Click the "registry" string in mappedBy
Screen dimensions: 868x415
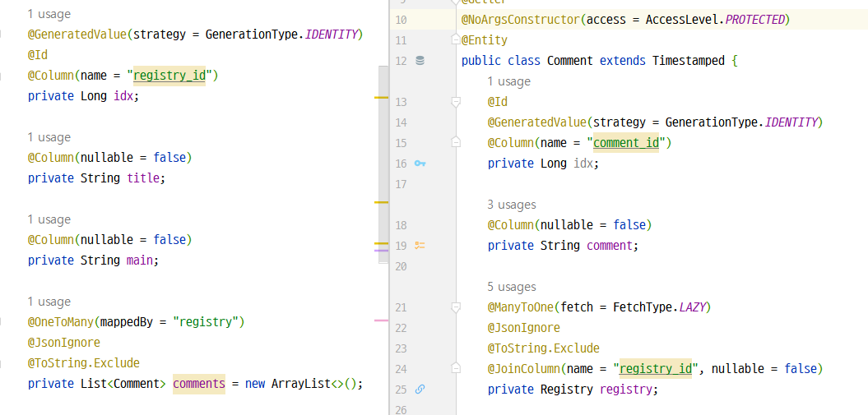click(206, 321)
